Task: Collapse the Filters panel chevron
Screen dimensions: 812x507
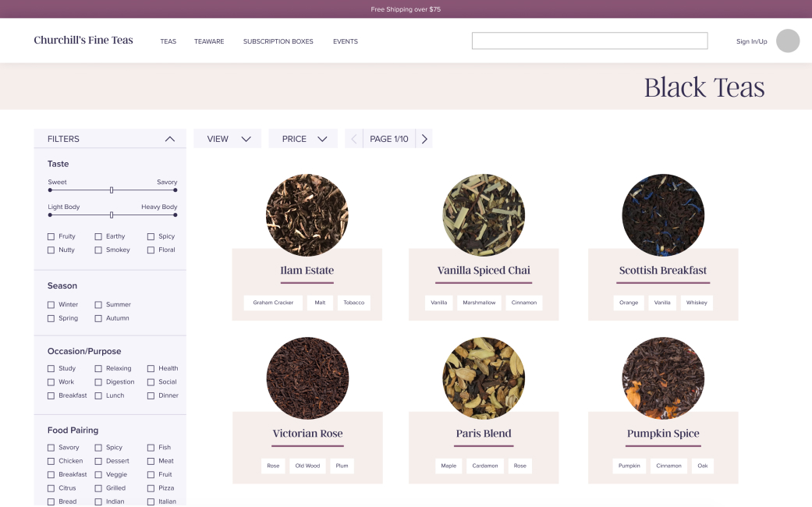Action: (170, 139)
